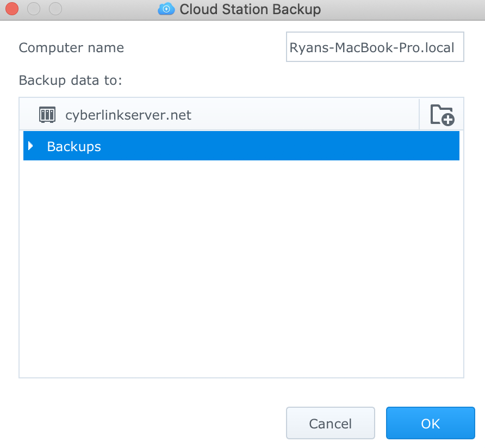Image resolution: width=485 pixels, height=448 pixels.
Task: Click the Cloud Station Backup cloud icon
Action: tap(166, 9)
